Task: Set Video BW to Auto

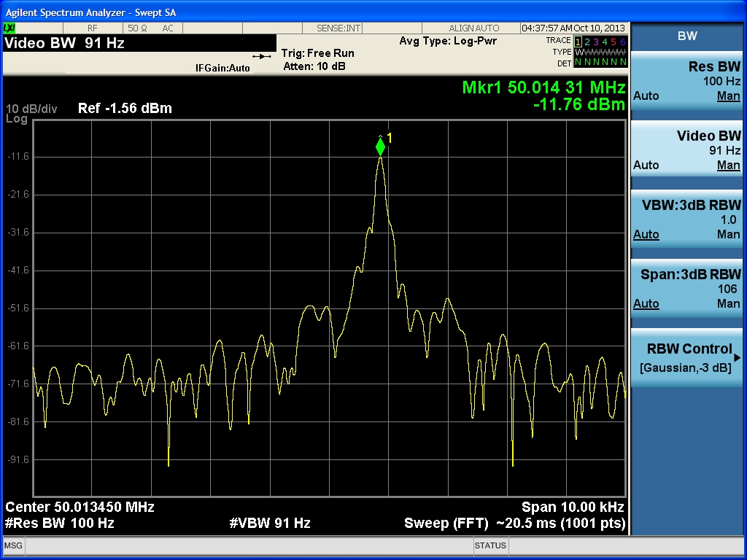Action: point(646,165)
